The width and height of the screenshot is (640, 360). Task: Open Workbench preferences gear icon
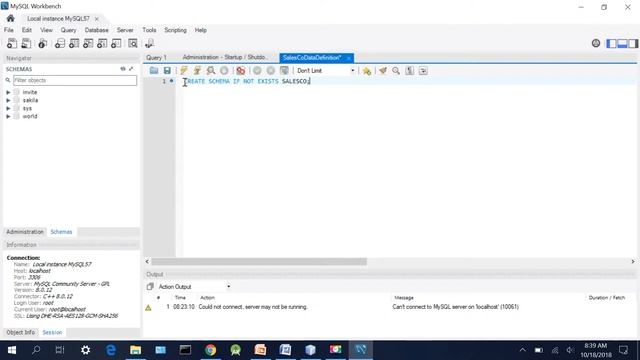click(596, 43)
